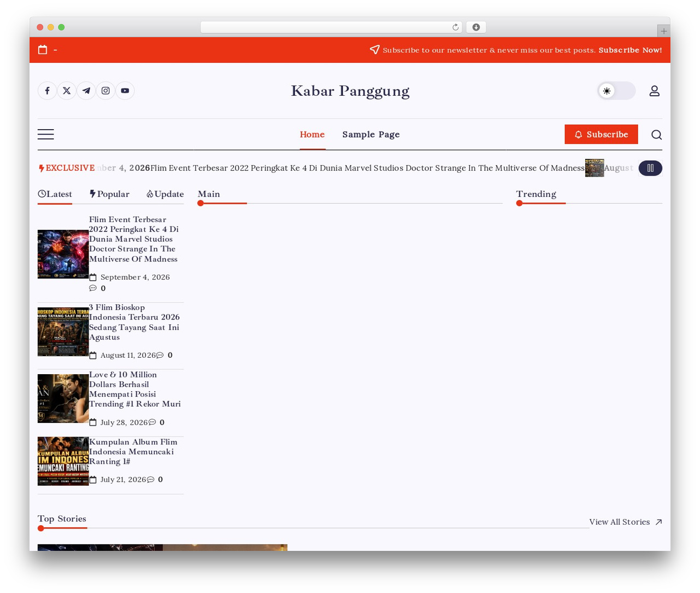Open the Telegram social icon
The width and height of the screenshot is (700, 593).
(x=86, y=91)
